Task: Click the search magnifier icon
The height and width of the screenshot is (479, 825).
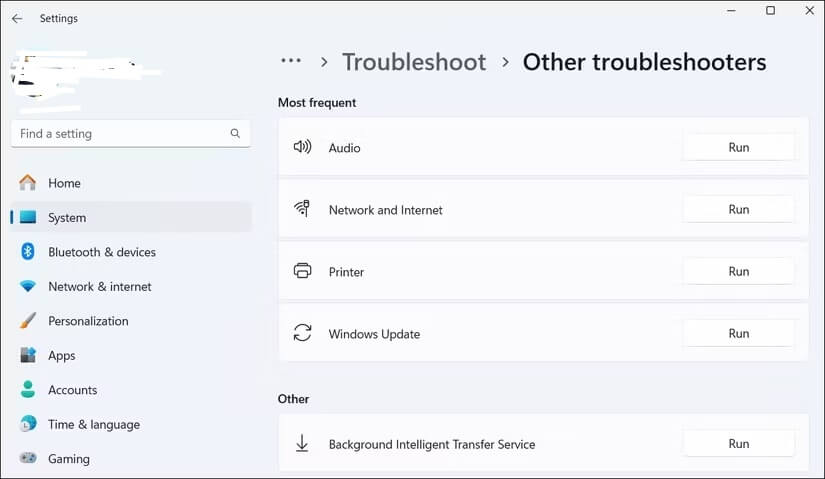Action: click(235, 134)
